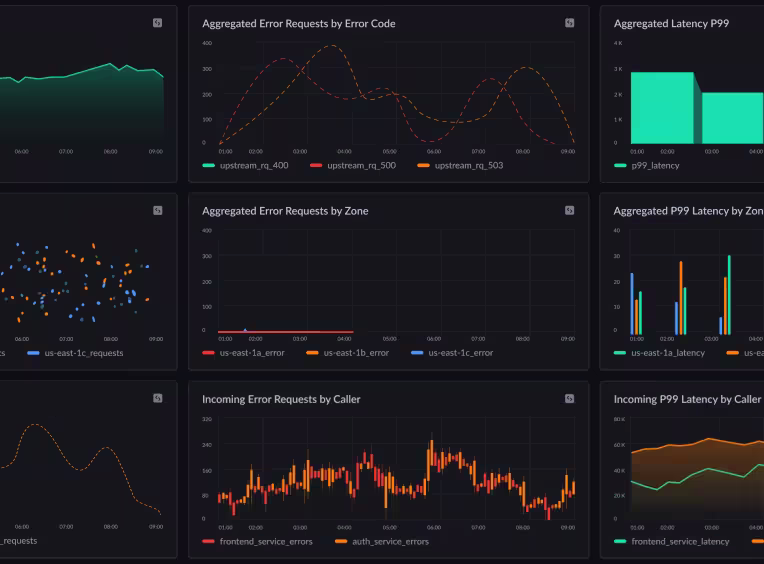
Task: Show only us-east-1a_error series
Action: pos(251,353)
